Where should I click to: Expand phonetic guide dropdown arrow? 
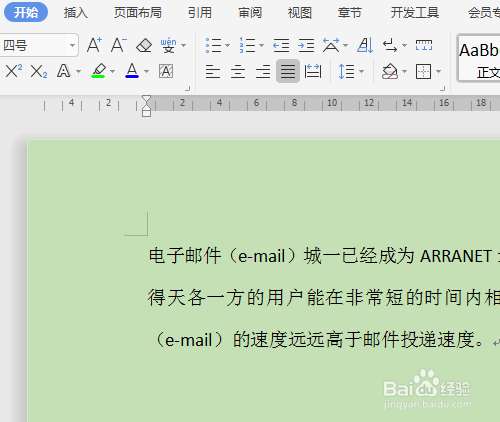point(183,45)
